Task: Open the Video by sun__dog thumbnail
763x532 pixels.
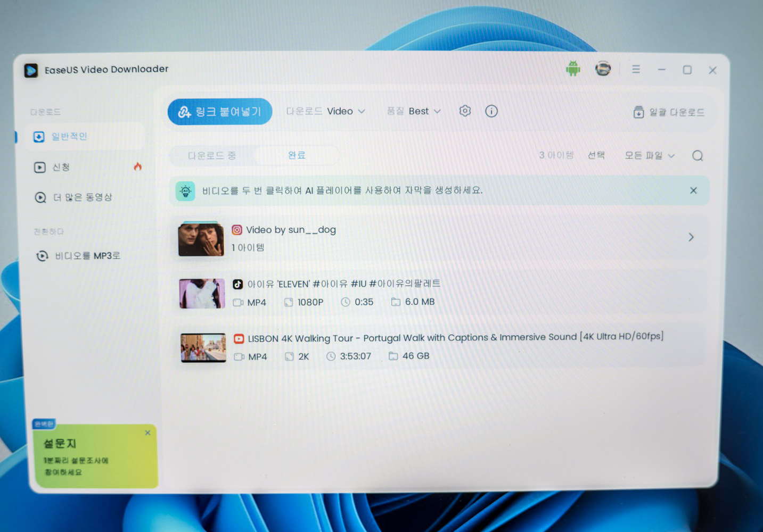Action: click(201, 239)
